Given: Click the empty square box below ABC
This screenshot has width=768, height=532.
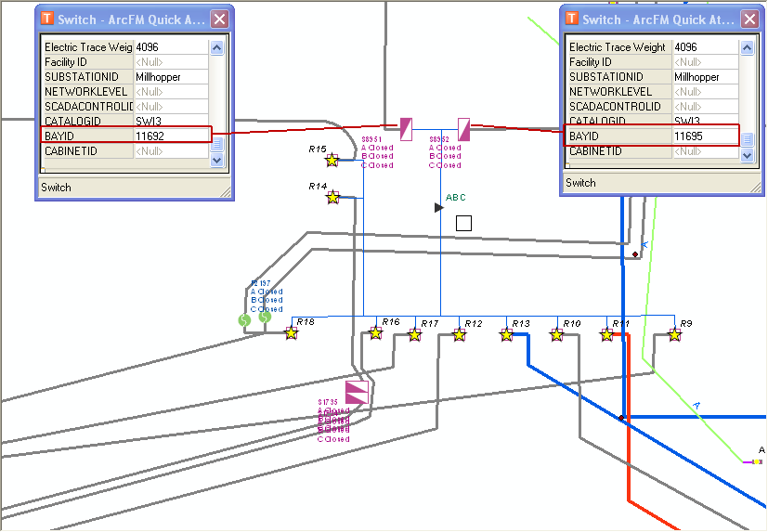Looking at the screenshot, I should [x=463, y=223].
